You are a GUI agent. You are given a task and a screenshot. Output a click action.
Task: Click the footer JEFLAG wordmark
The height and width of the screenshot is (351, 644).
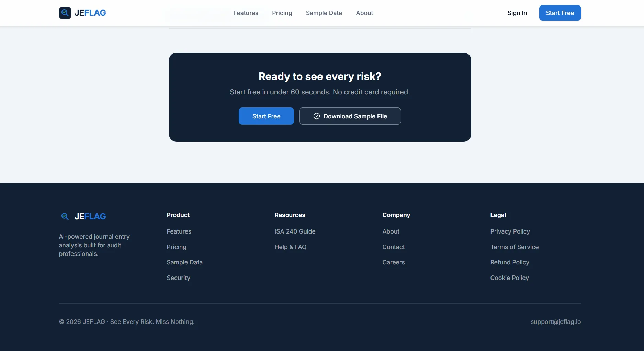(90, 216)
